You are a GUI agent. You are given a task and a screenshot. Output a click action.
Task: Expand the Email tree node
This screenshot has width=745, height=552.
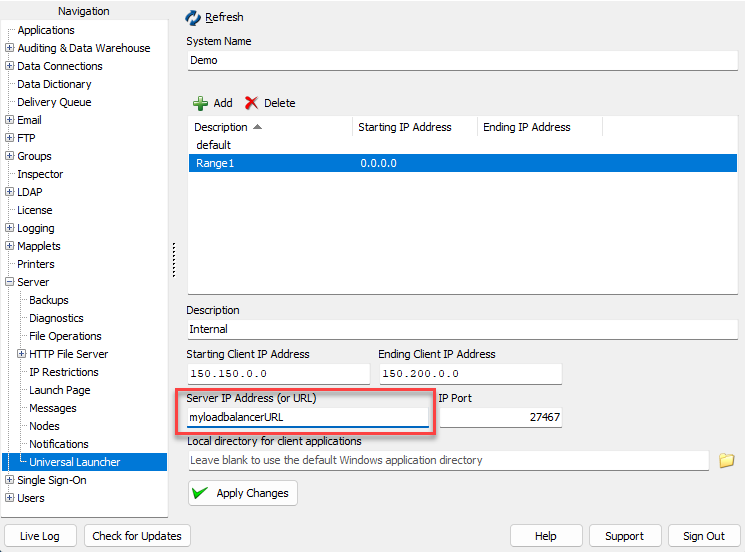[10, 120]
